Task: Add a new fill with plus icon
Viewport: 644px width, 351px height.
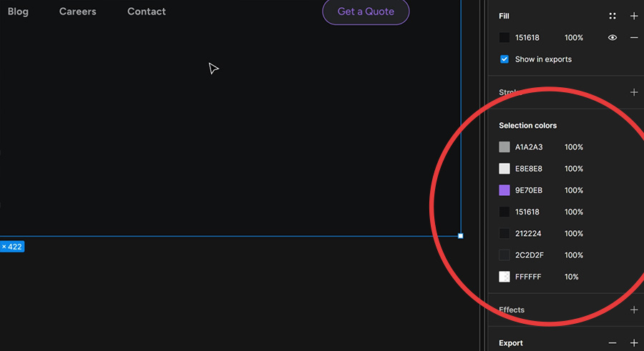Action: pos(634,16)
